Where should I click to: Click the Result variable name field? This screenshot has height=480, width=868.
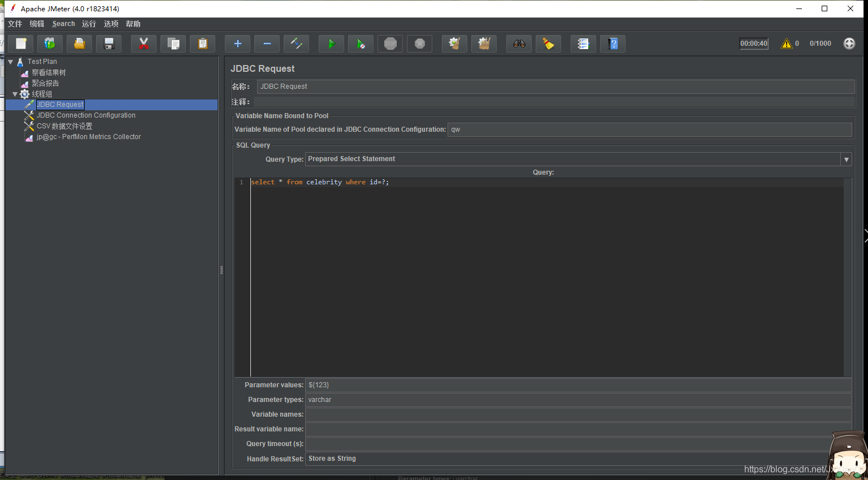tap(579, 429)
